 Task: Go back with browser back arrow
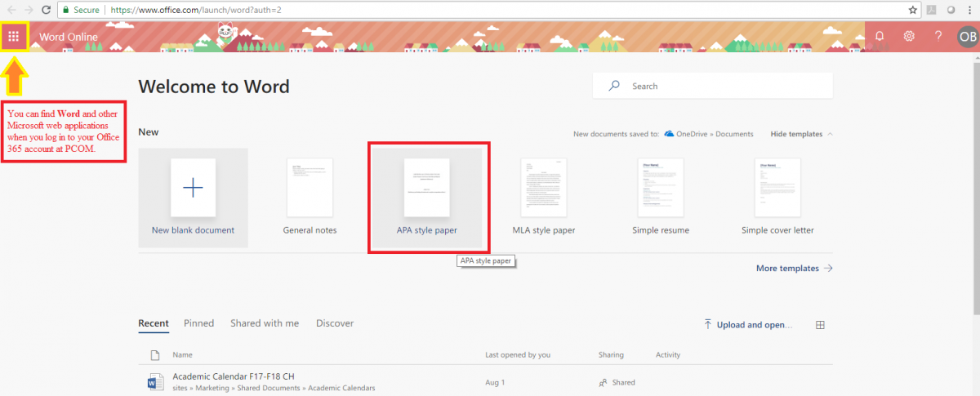[x=11, y=10]
